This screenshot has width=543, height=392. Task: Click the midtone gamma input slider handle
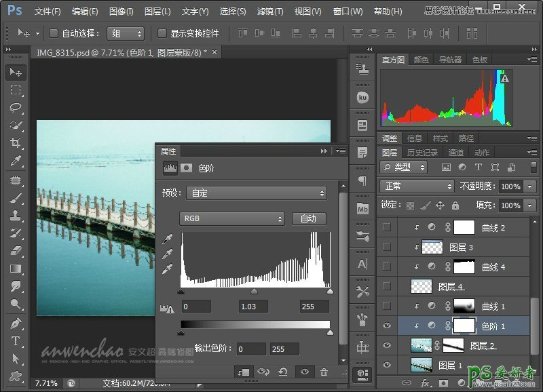[255, 291]
